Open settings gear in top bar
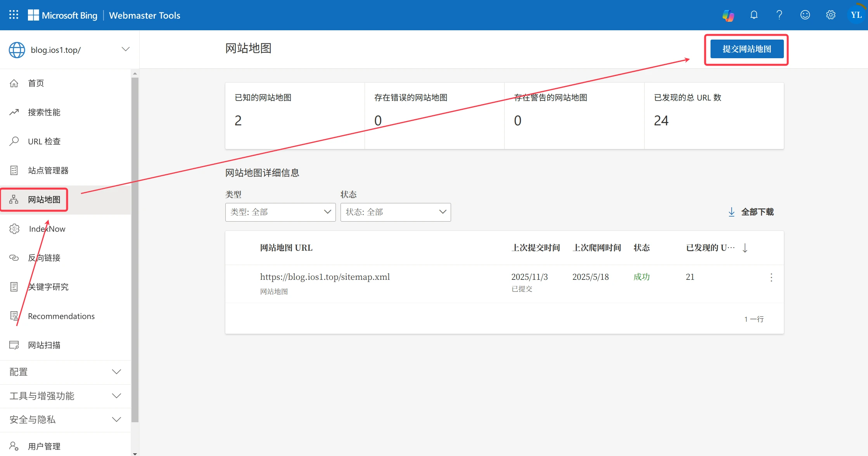The height and width of the screenshot is (456, 868). pos(831,15)
